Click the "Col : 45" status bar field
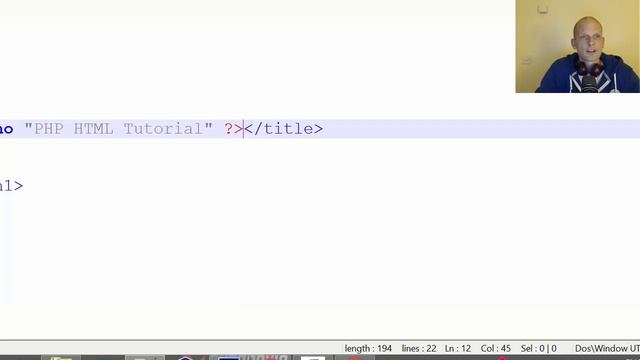The height and width of the screenshot is (360, 640). coord(496,349)
